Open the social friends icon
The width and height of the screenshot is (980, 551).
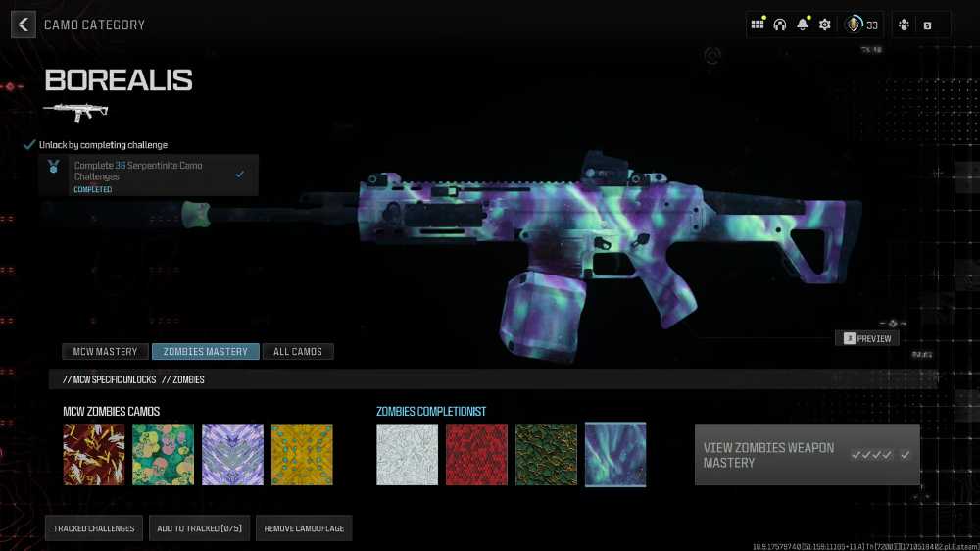click(x=904, y=25)
